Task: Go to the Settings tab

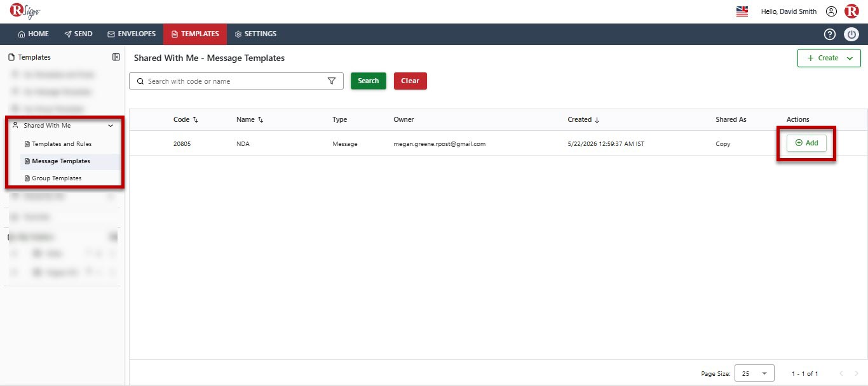Action: (x=255, y=34)
